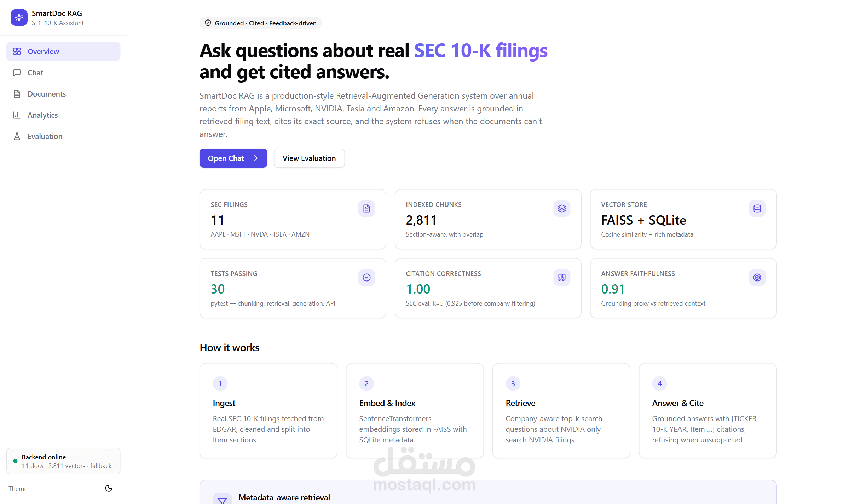849x504 pixels.
Task: Click the shield icon in Grounded badge
Action: (208, 23)
